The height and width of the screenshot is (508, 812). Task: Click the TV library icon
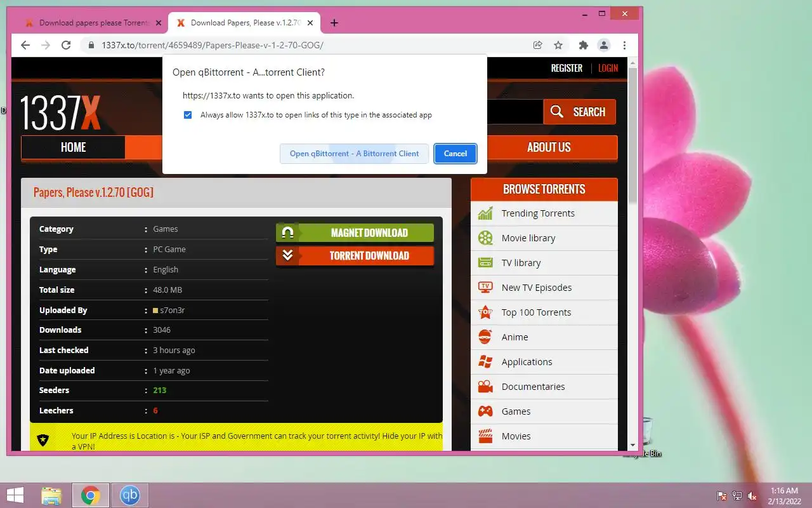pos(485,263)
